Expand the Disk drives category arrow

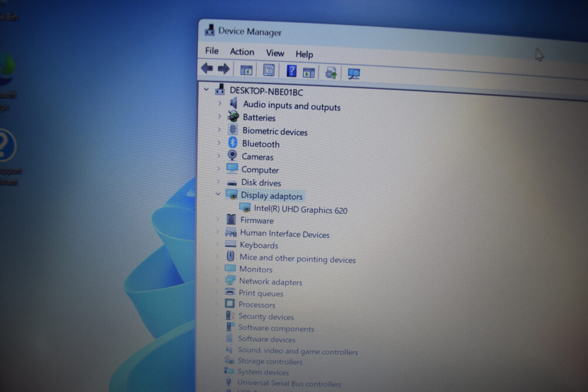tap(218, 182)
